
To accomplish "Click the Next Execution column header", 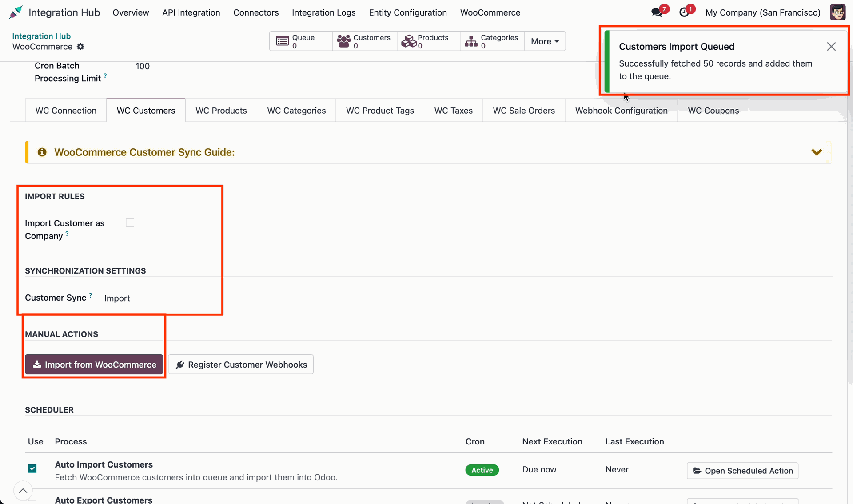I will click(552, 441).
